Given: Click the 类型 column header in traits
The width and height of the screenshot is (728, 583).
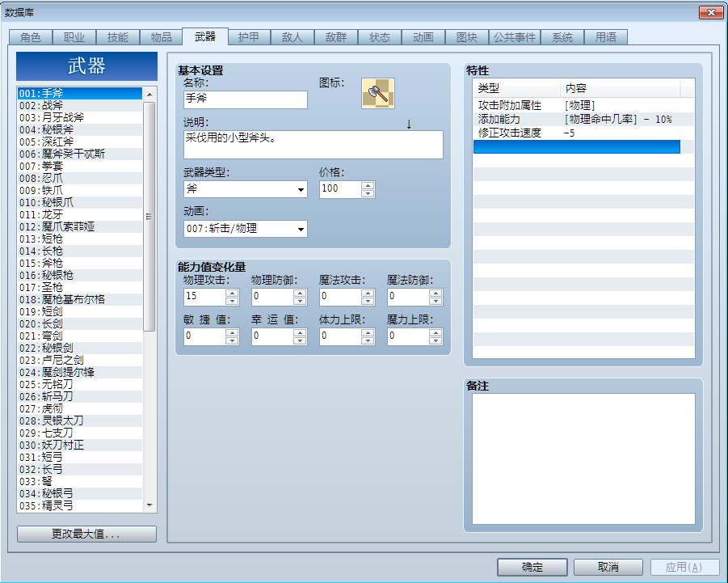Looking at the screenshot, I should (x=516, y=88).
